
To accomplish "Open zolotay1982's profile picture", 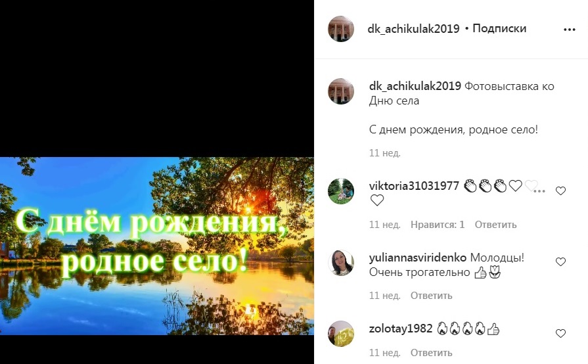I will 341,334.
